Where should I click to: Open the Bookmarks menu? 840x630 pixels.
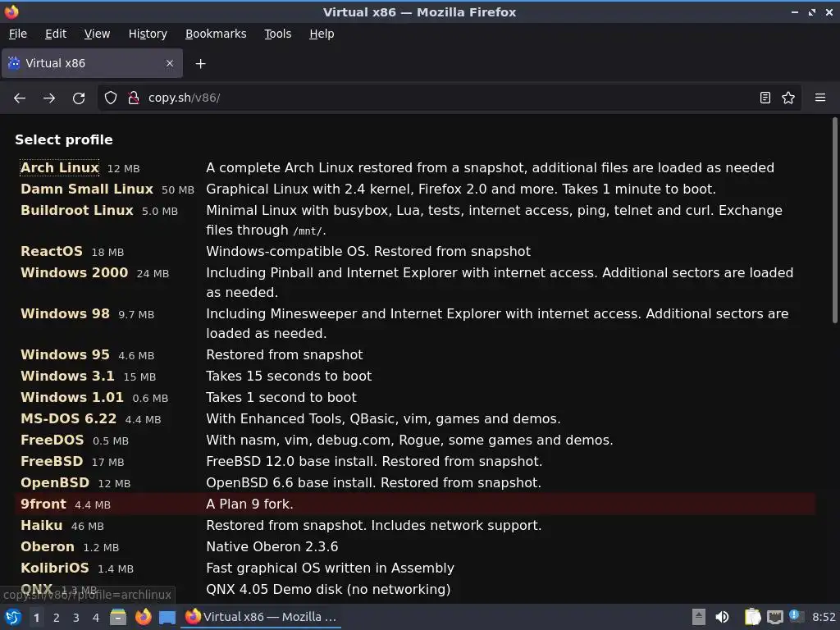coord(216,34)
